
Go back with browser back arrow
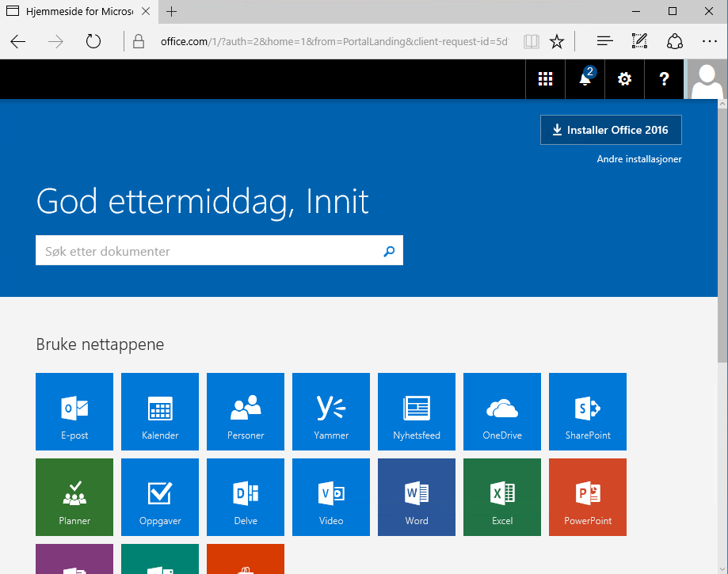click(18, 42)
